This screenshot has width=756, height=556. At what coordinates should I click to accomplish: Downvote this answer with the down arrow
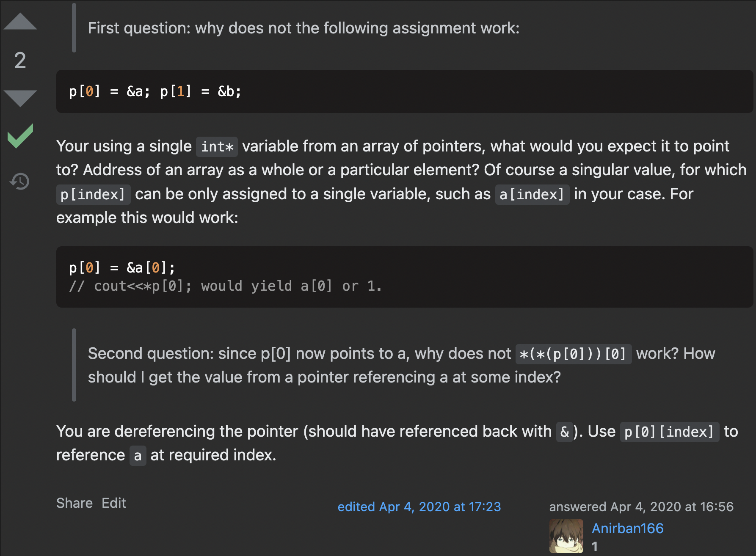coord(20,98)
